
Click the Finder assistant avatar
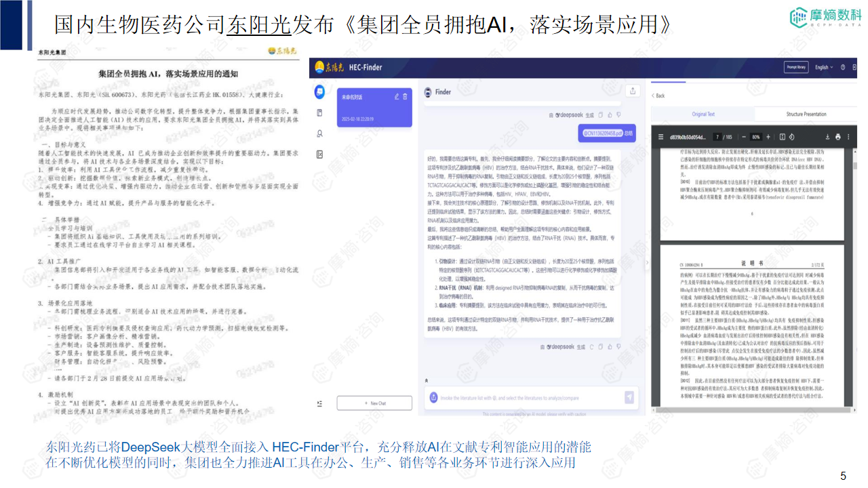click(x=428, y=91)
